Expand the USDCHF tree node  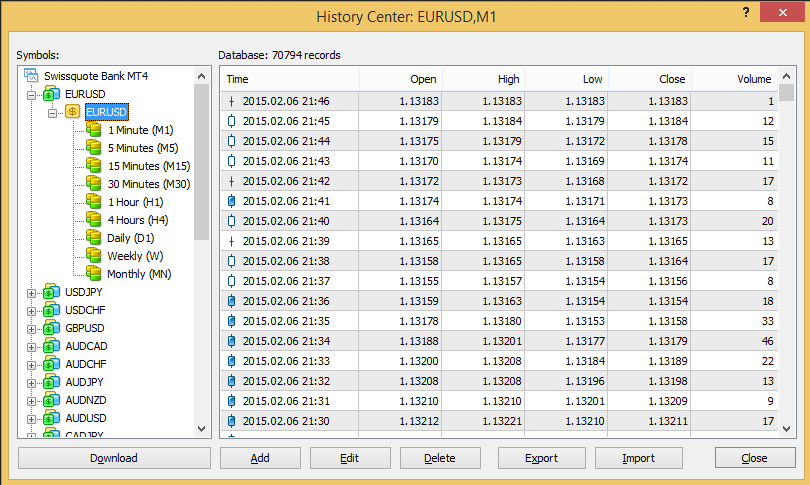tap(32, 311)
